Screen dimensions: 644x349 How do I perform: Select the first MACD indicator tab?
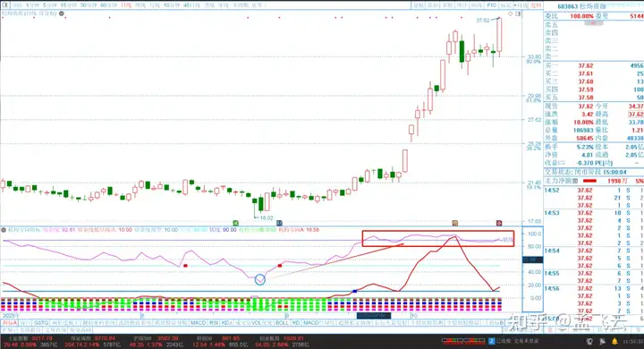pyautogui.click(x=198, y=323)
